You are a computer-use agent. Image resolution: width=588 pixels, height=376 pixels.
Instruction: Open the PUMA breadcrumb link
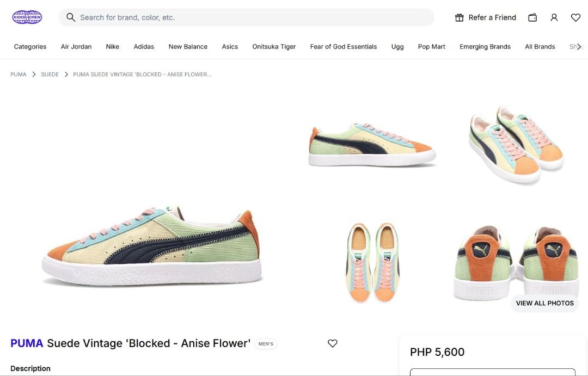18,74
